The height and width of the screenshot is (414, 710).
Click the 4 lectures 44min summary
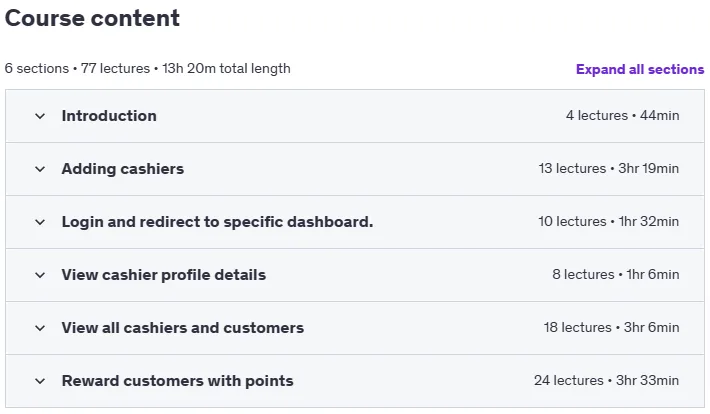coord(622,116)
